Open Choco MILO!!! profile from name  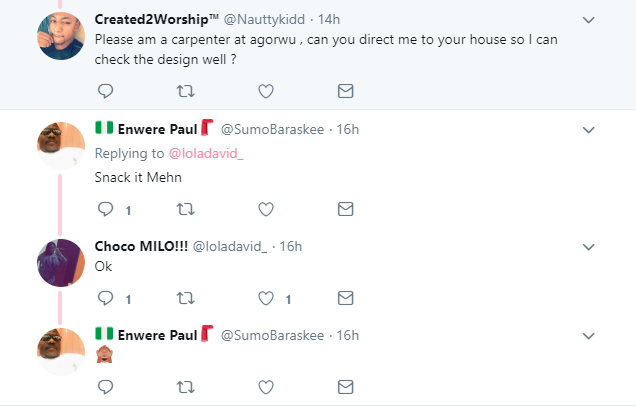pyautogui.click(x=140, y=246)
